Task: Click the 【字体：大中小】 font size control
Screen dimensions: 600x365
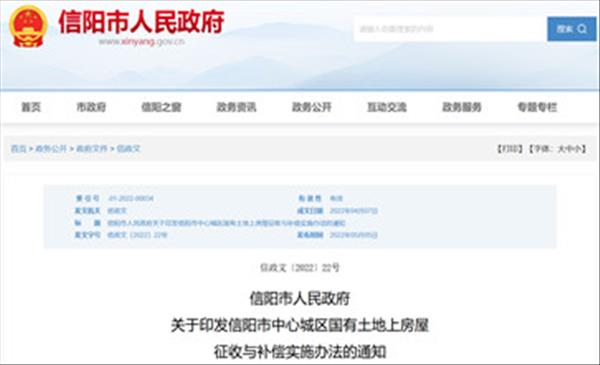Action: [x=558, y=149]
